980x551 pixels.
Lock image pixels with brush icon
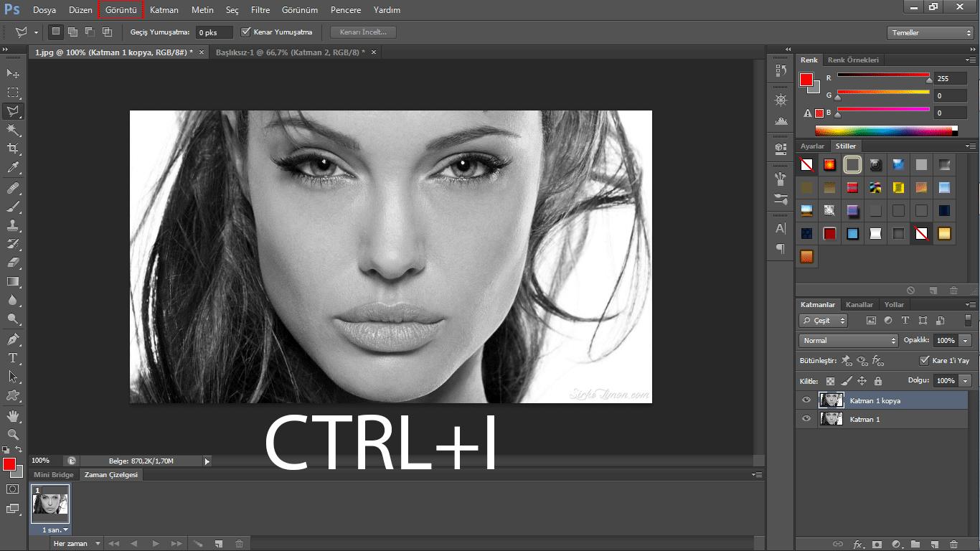847,381
